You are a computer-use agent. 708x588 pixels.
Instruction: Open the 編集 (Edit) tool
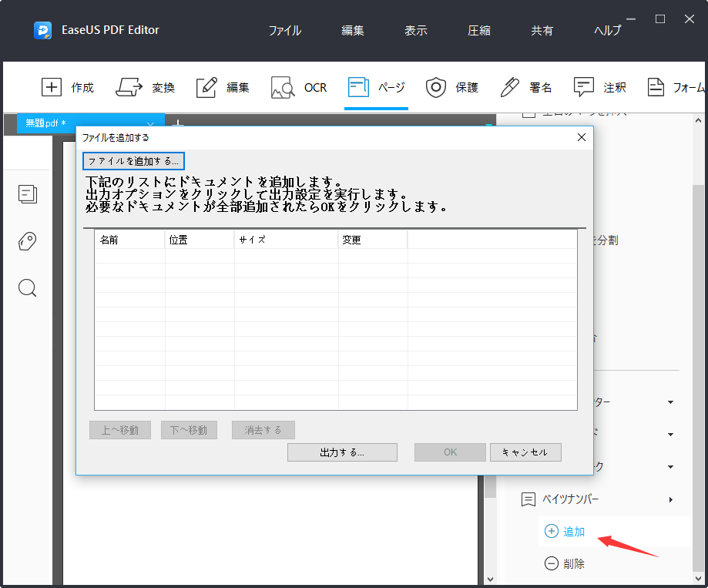(x=223, y=87)
